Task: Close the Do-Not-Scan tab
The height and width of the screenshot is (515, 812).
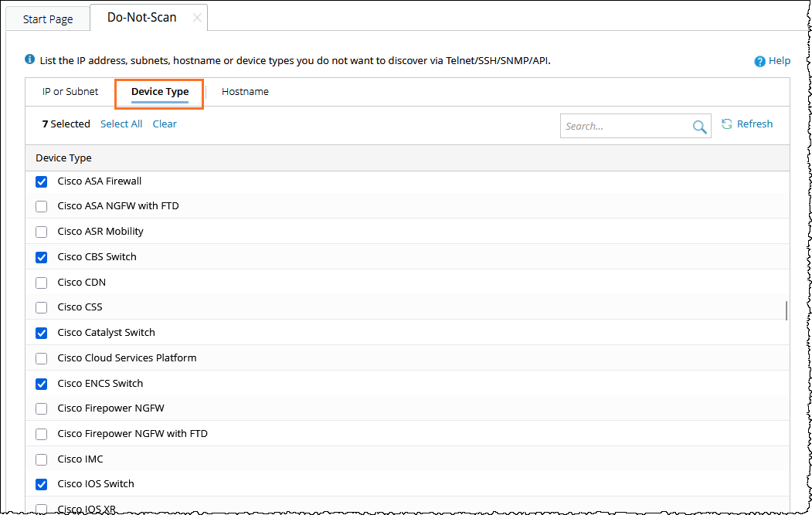Action: pos(197,18)
